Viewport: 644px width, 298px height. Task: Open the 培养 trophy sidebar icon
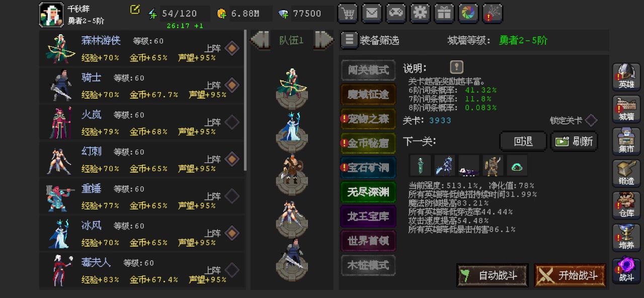tap(626, 237)
